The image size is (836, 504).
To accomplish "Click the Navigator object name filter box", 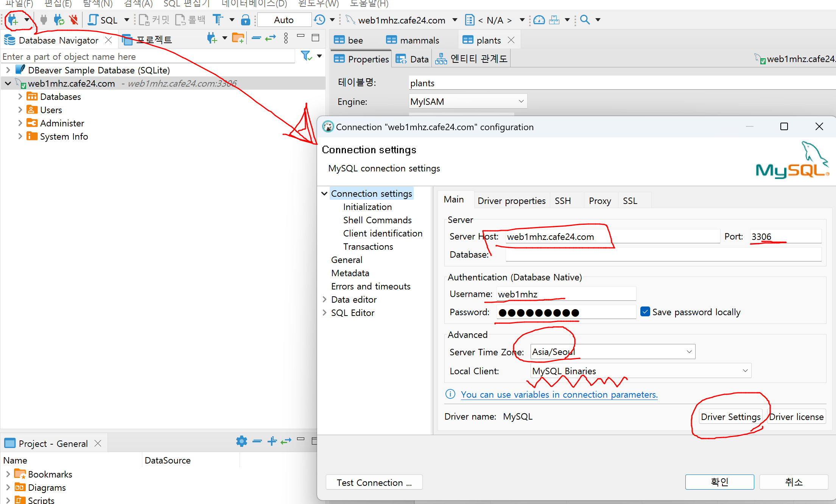I will [148, 56].
